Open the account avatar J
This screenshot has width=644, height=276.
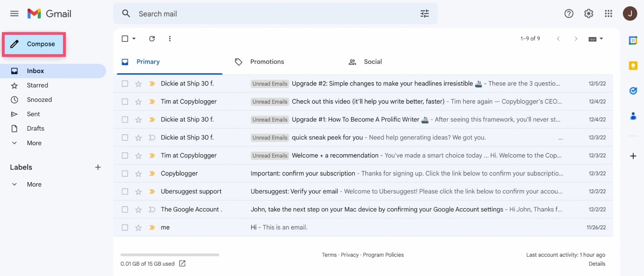630,14
